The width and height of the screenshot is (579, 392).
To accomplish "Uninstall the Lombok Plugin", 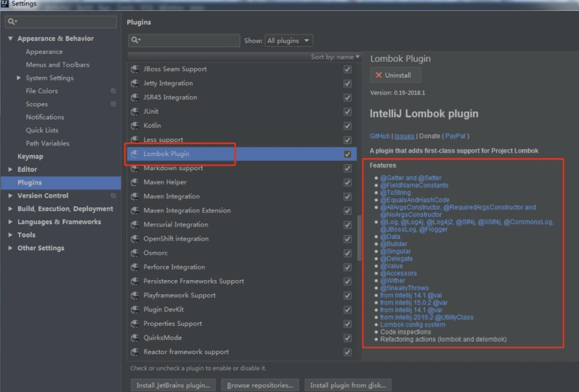I will tap(396, 75).
